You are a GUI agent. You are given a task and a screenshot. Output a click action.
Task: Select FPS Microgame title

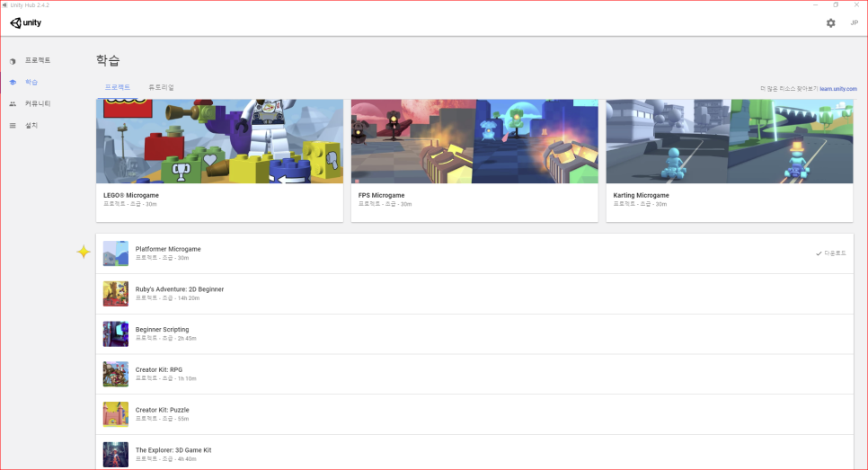tap(381, 195)
